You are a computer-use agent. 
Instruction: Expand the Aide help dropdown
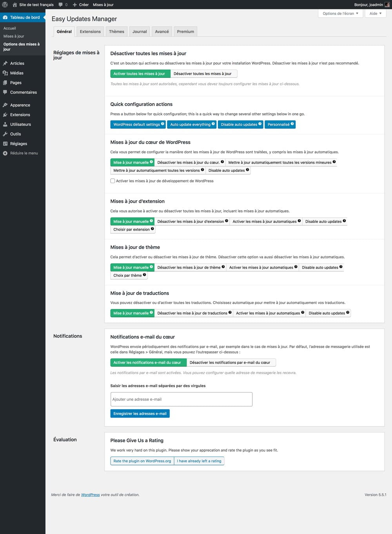coord(375,13)
